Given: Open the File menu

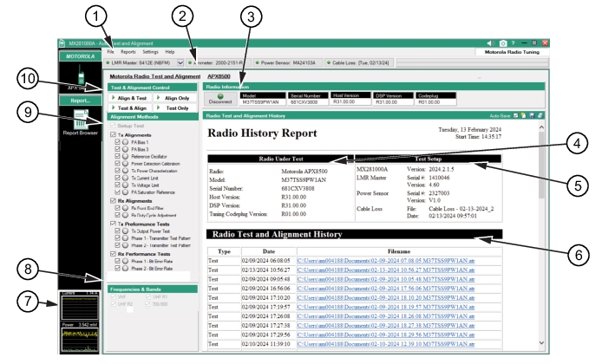Looking at the screenshot, I should pyautogui.click(x=110, y=52).
